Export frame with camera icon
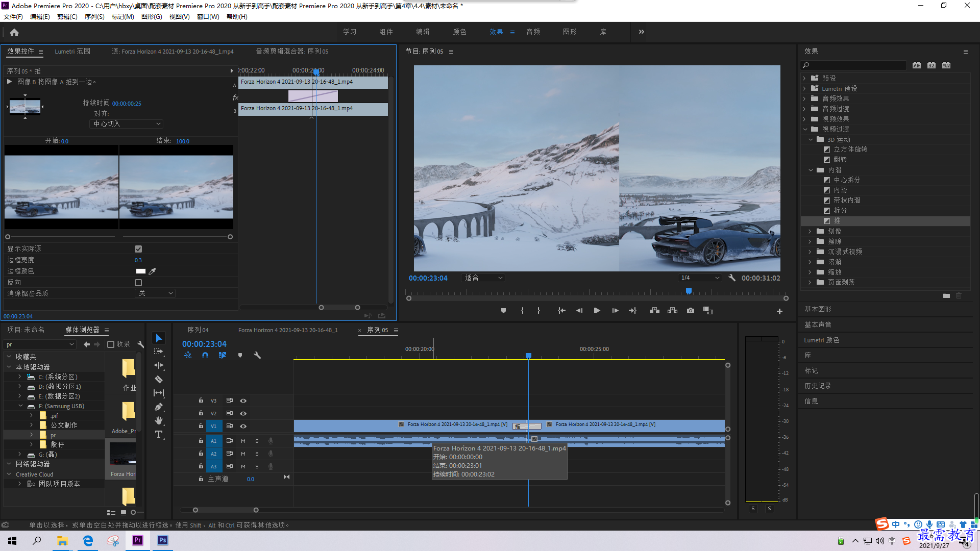 [x=691, y=311]
